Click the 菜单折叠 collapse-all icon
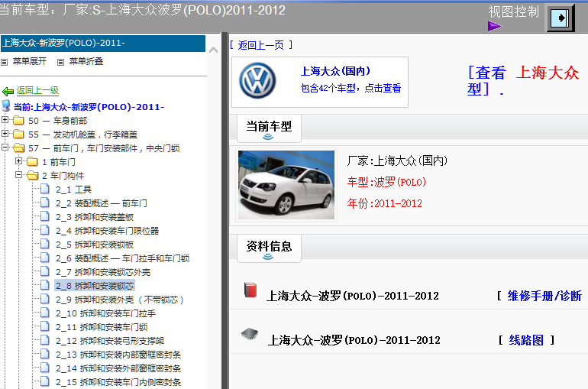Viewport: 588px width, 389px height. click(60, 62)
